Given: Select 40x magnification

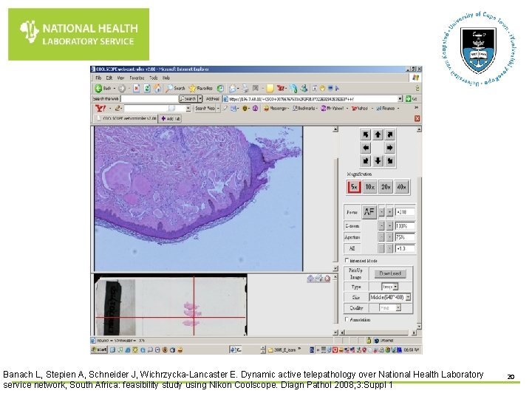Looking at the screenshot, I should tap(402, 187).
